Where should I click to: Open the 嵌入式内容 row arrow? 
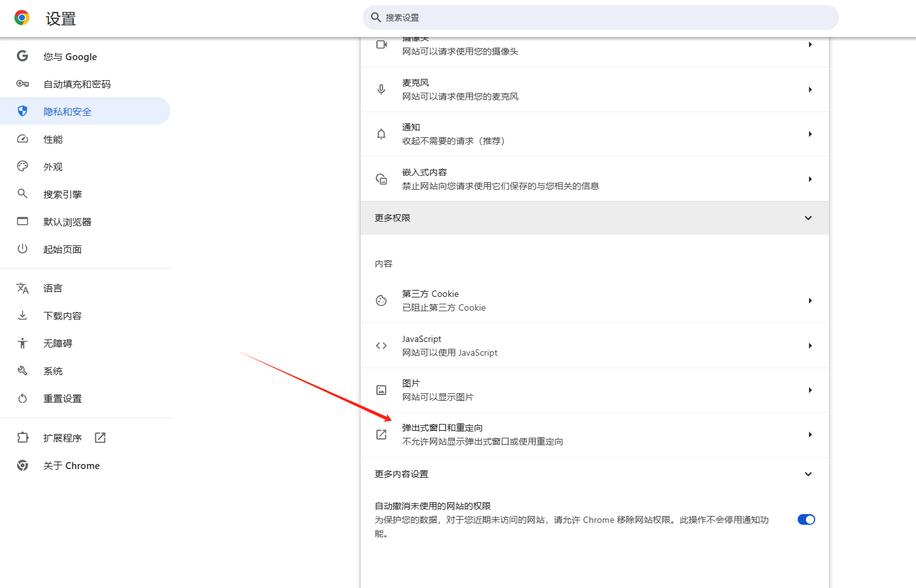pyautogui.click(x=810, y=179)
